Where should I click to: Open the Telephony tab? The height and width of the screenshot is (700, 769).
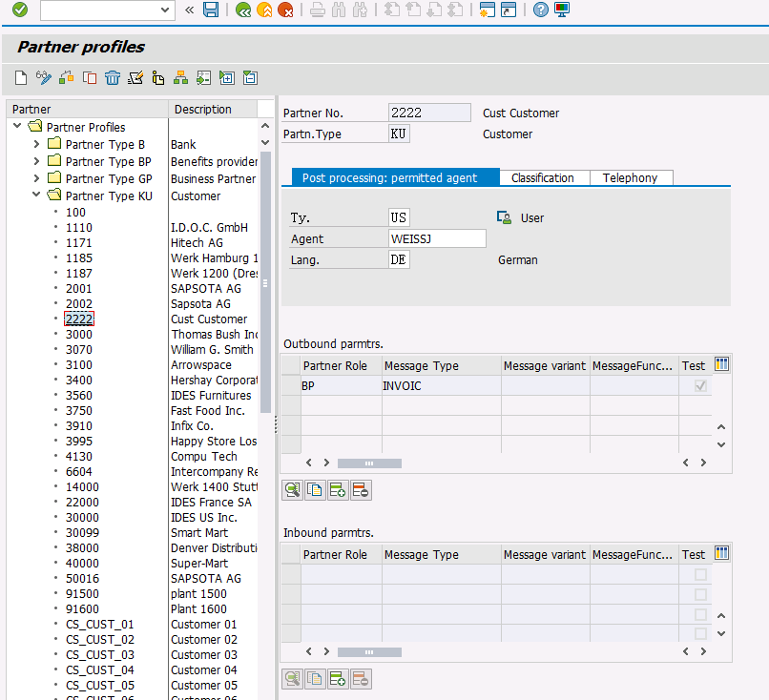coord(630,177)
